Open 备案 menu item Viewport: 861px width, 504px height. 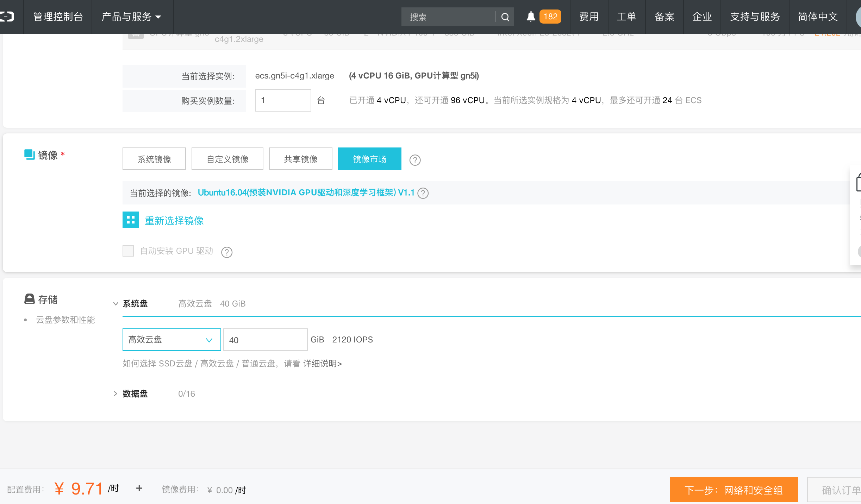point(664,17)
